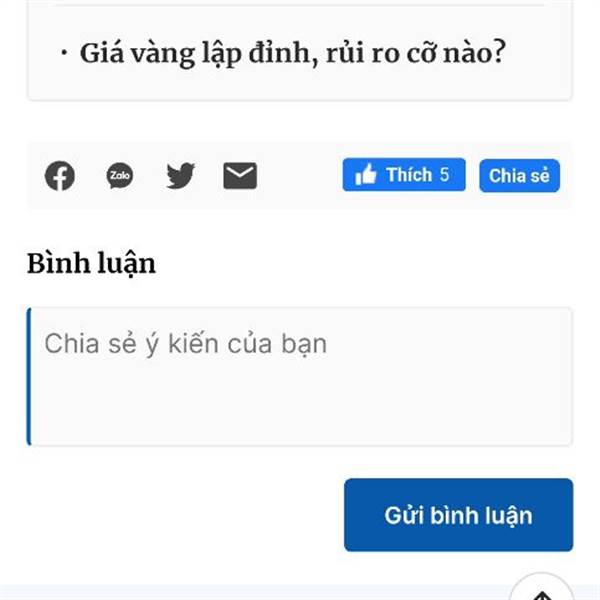
Task: Share article via the Facebook icon
Action: [60, 176]
